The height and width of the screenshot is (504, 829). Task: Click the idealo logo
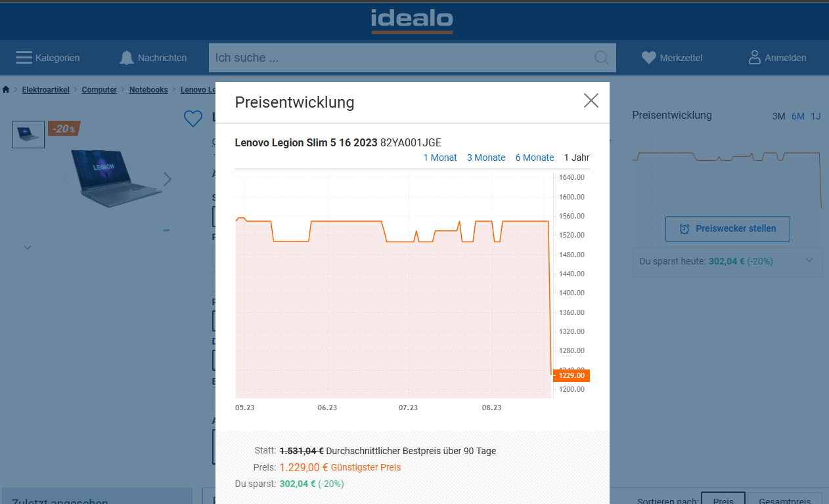[x=412, y=21]
